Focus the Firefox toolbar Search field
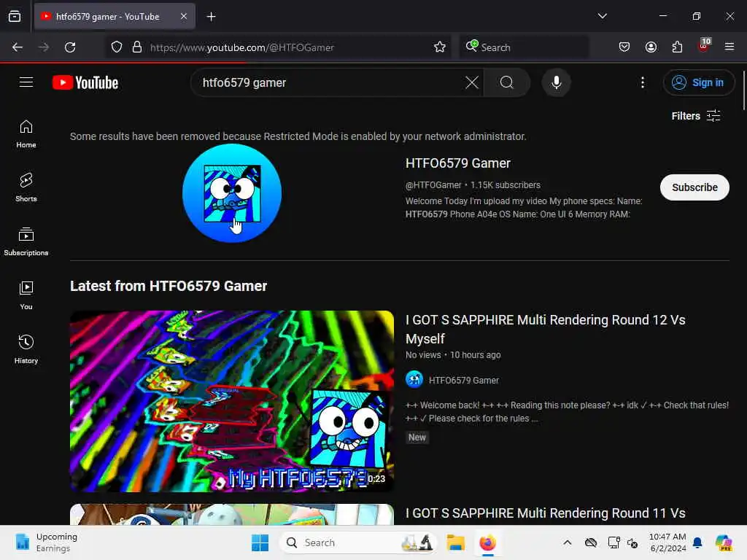Viewport: 747px width, 560px height. coord(524,47)
